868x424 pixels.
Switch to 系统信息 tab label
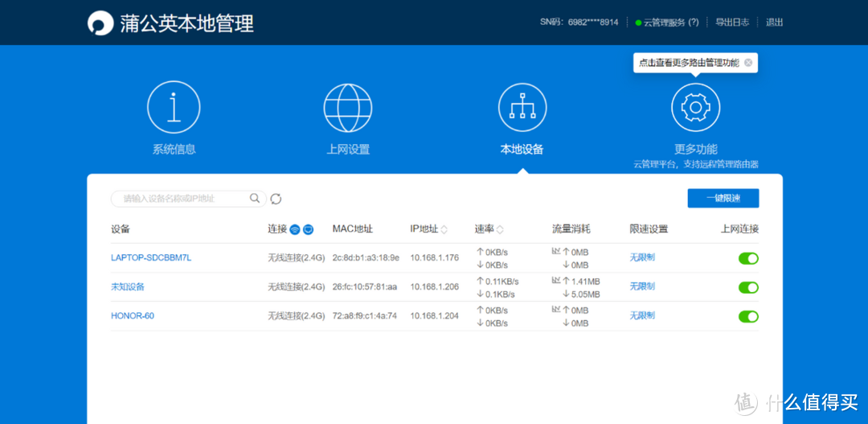pyautogui.click(x=174, y=149)
